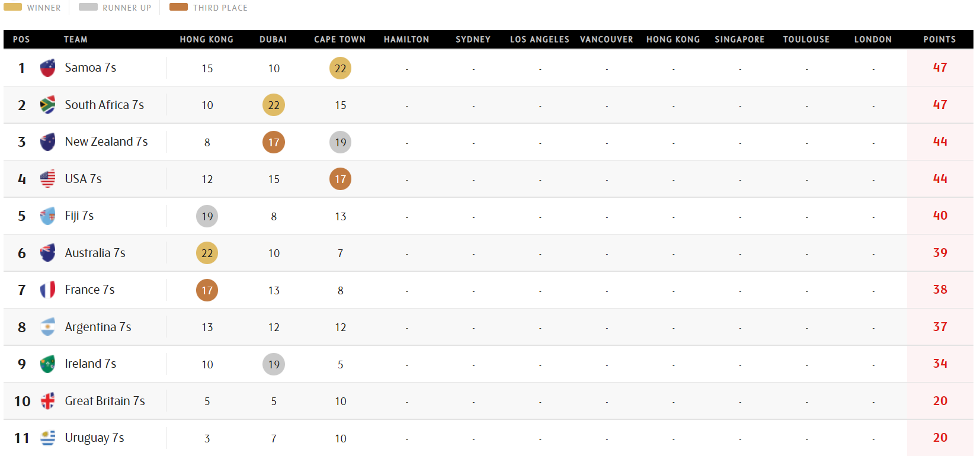This screenshot has height=456, width=980.
Task: Click Samoa 7s total points of 47
Action: pyautogui.click(x=940, y=68)
